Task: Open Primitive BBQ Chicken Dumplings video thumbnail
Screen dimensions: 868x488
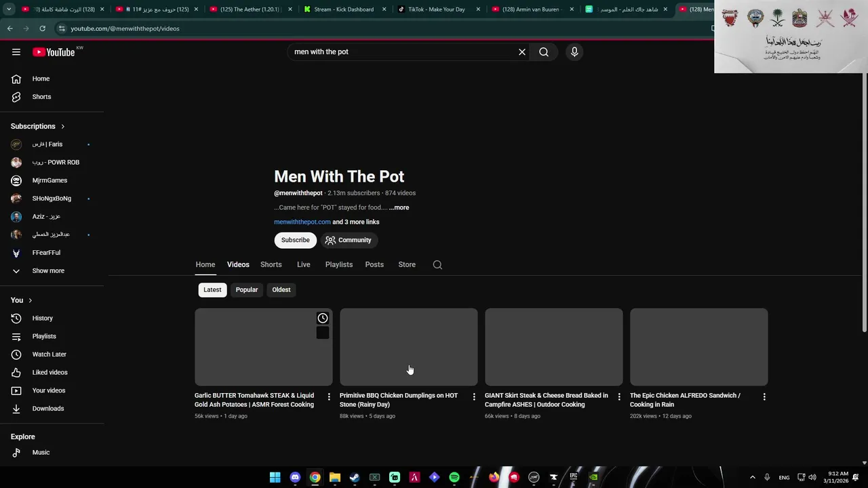Action: 409,347
